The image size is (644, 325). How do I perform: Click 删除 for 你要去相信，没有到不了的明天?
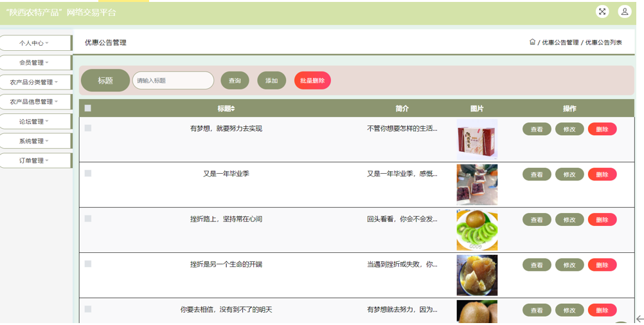(x=602, y=310)
